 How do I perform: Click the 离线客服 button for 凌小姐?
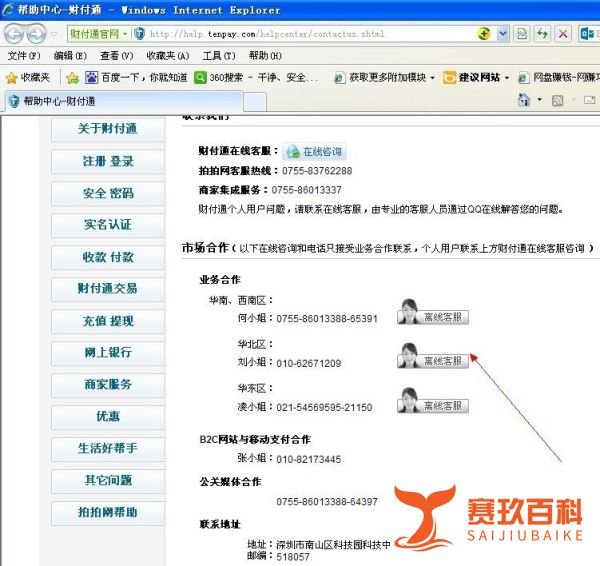[433, 401]
